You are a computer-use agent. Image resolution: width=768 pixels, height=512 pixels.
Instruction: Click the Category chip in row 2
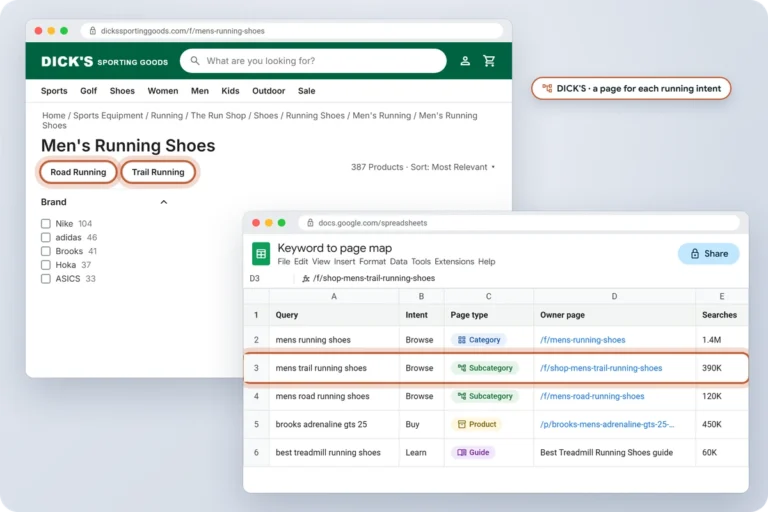[479, 340]
